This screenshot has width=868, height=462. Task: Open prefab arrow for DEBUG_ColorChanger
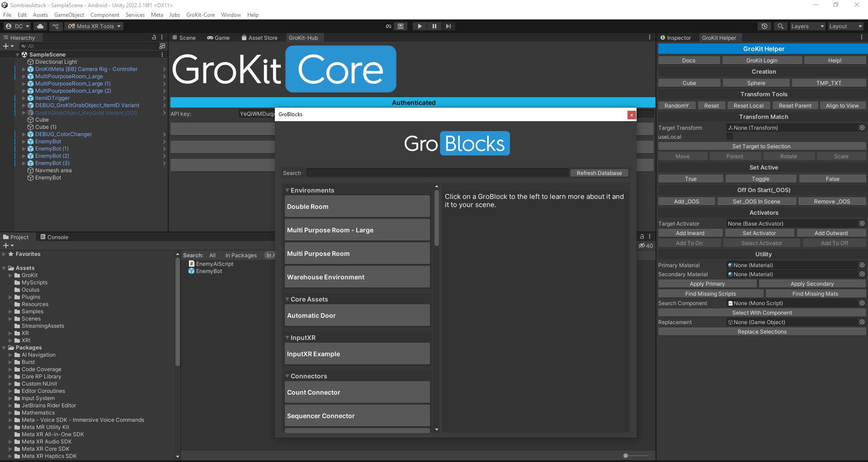click(164, 134)
